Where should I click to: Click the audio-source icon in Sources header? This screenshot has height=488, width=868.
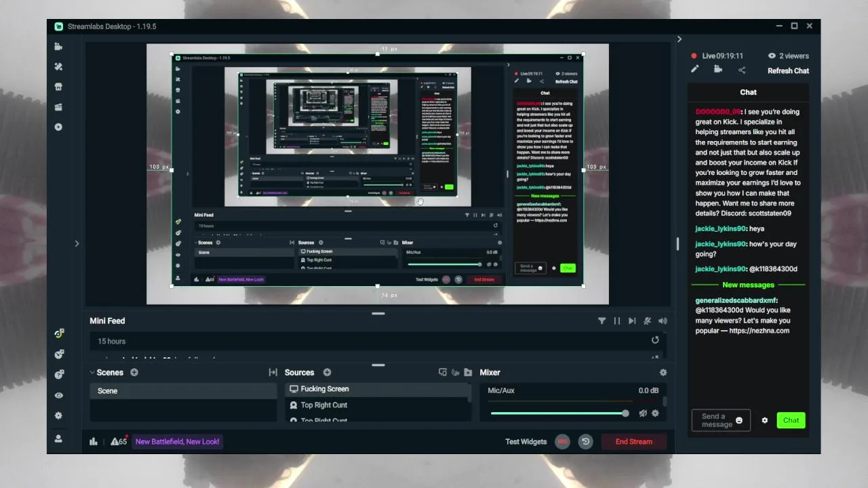point(455,372)
